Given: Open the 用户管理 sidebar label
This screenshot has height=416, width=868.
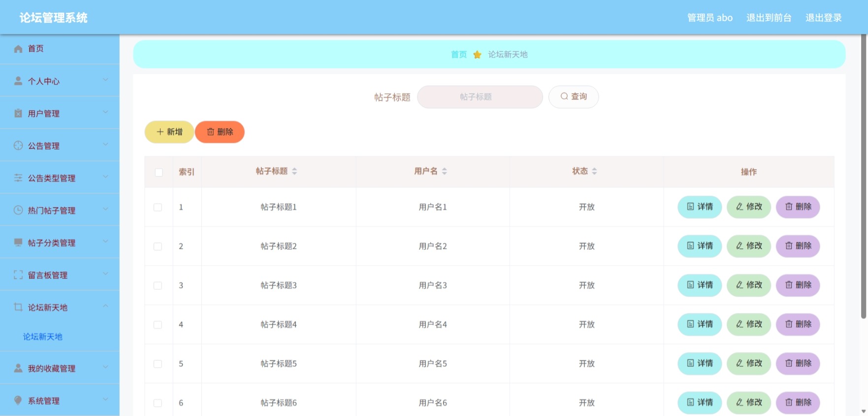Looking at the screenshot, I should (44, 114).
